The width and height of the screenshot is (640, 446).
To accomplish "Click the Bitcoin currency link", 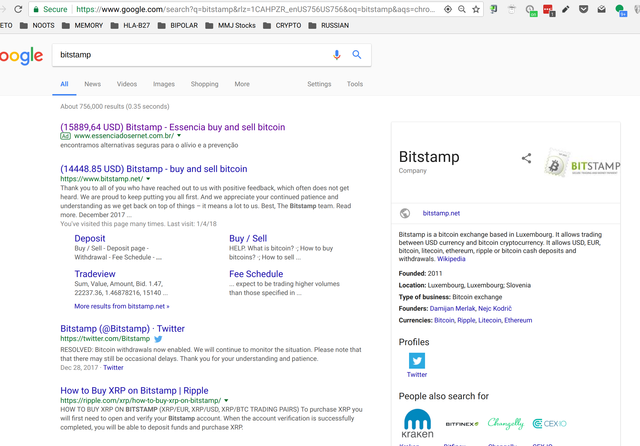I will pos(444,320).
